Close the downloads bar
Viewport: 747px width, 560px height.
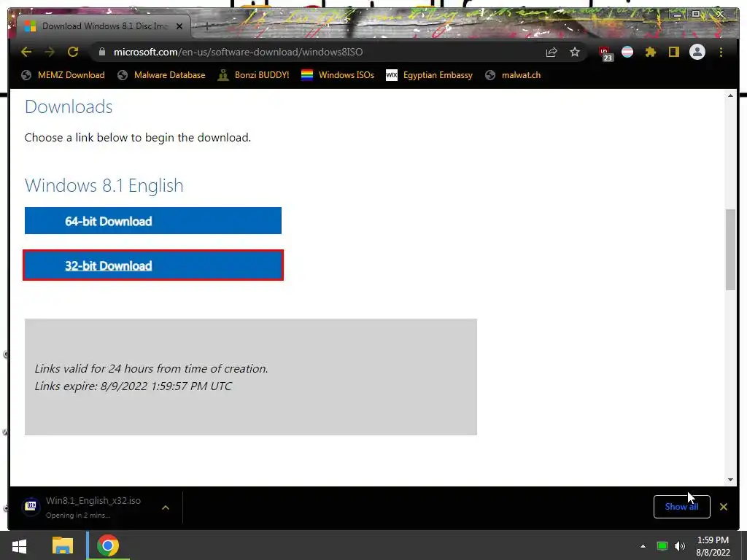[x=723, y=507]
